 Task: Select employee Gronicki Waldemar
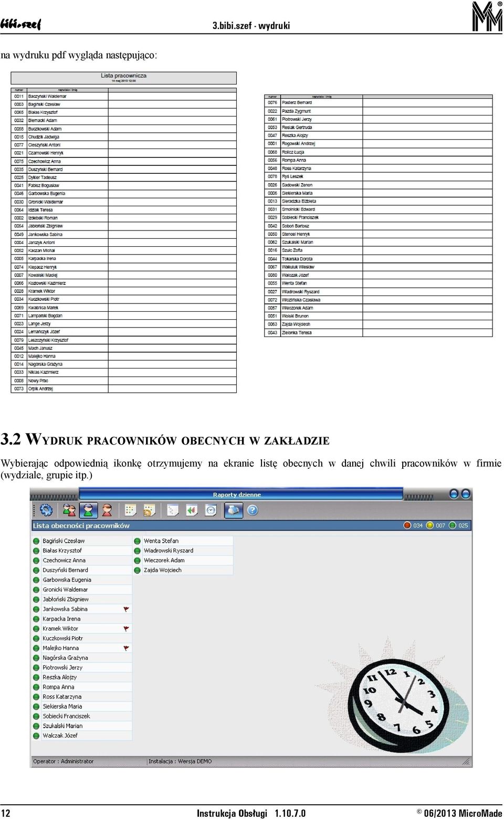(x=66, y=590)
